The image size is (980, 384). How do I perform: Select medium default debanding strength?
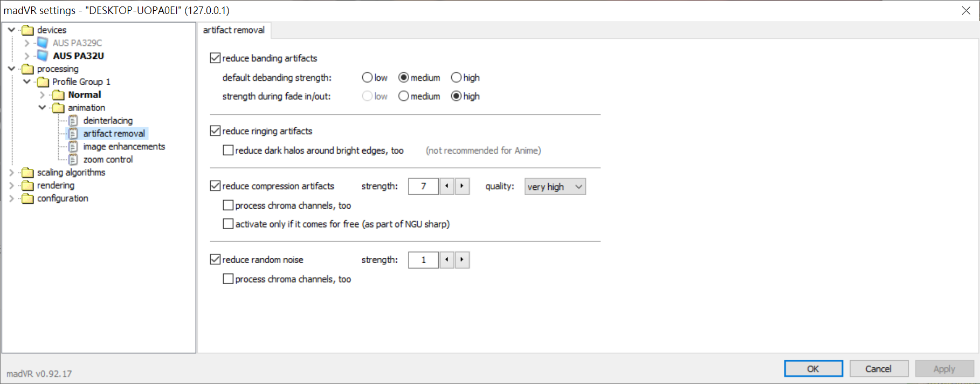(404, 77)
